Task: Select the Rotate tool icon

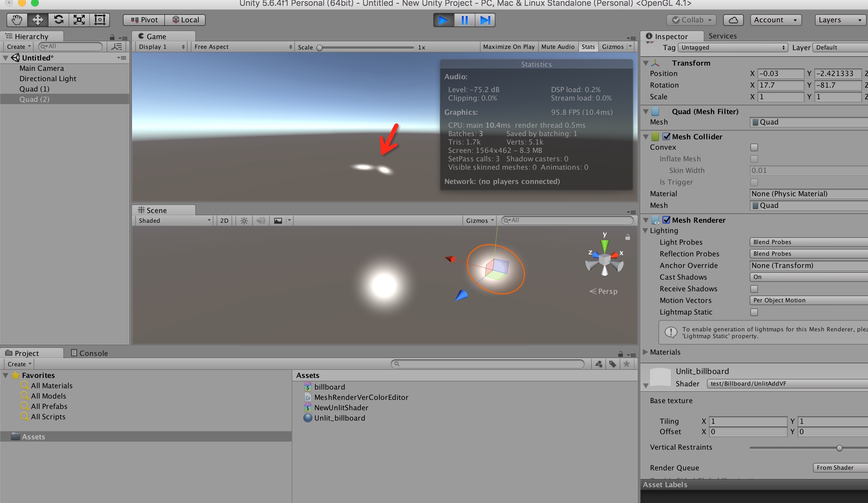Action: (x=59, y=20)
